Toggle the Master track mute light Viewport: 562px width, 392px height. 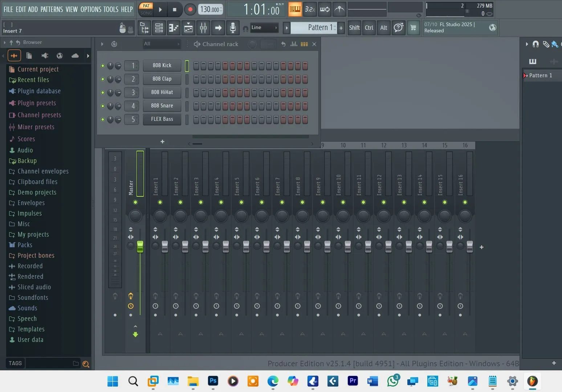click(x=135, y=202)
